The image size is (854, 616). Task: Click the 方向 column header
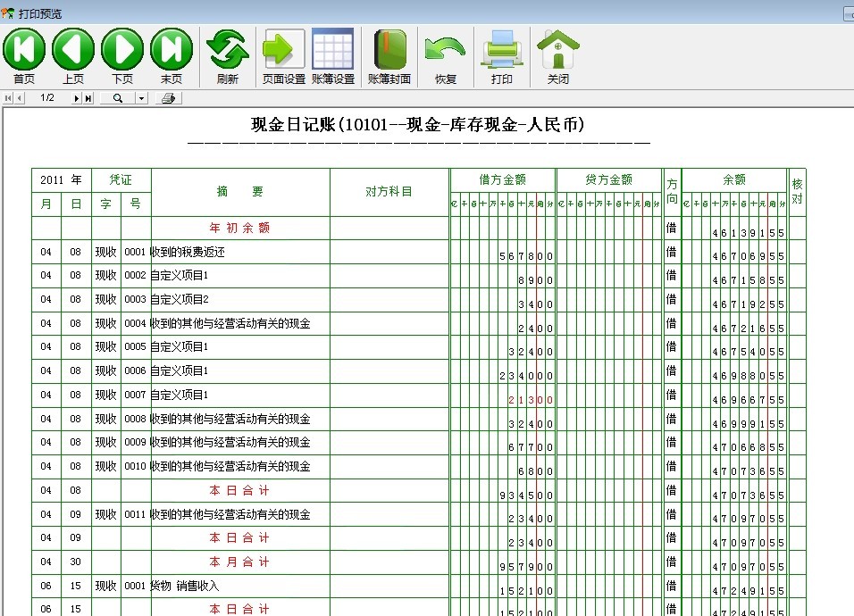672,192
